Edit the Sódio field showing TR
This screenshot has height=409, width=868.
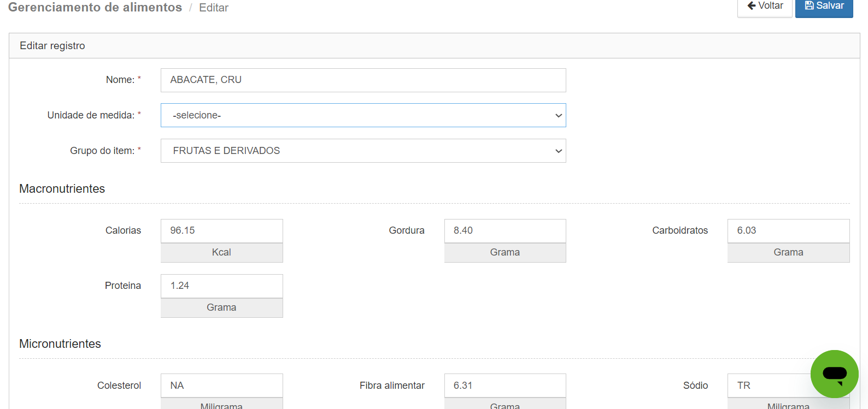tap(771, 386)
